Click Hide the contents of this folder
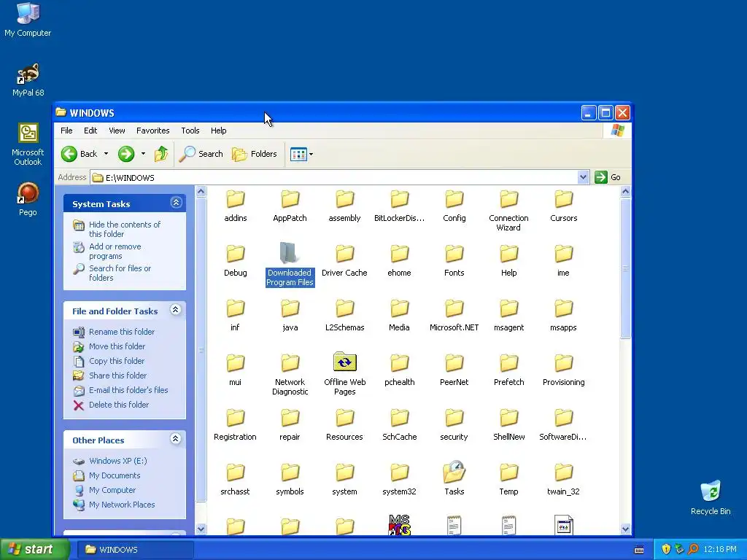 pyautogui.click(x=125, y=229)
